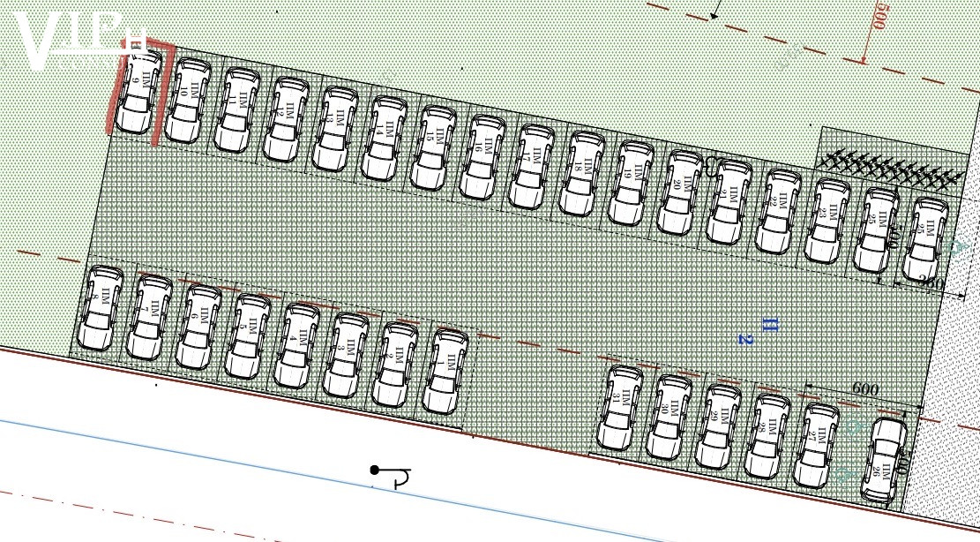Click the car in parking space 29

(x=719, y=426)
